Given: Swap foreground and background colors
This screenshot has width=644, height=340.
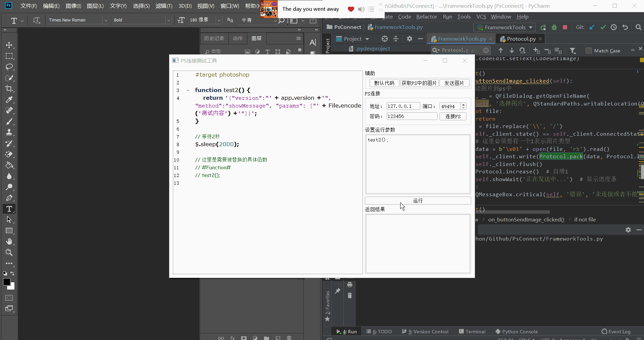Looking at the screenshot, I should coord(12,273).
